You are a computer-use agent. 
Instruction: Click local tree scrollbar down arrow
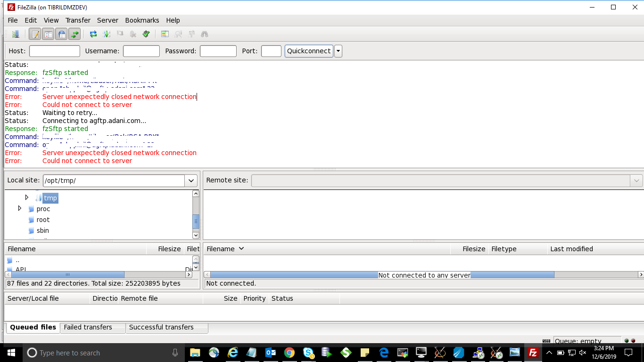click(x=196, y=235)
